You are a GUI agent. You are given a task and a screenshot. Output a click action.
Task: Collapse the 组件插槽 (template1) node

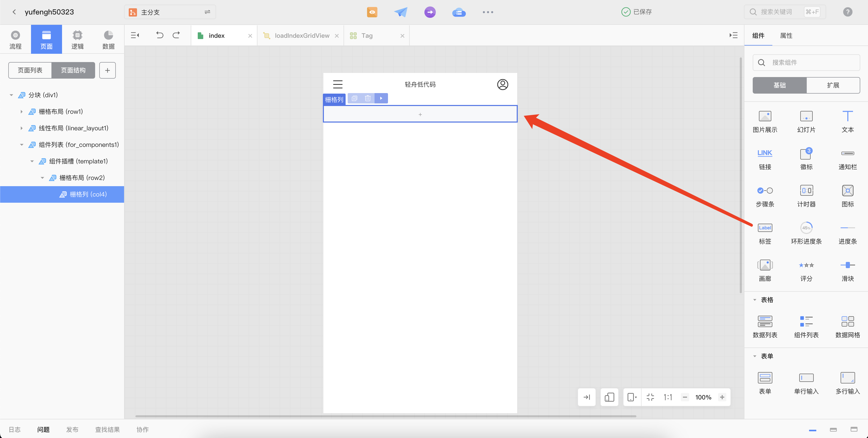tap(32, 161)
